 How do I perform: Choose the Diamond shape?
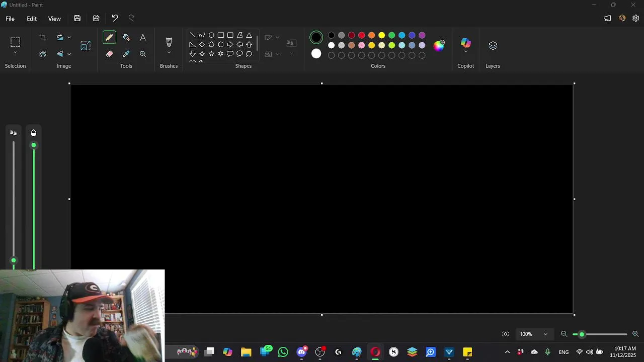202,45
